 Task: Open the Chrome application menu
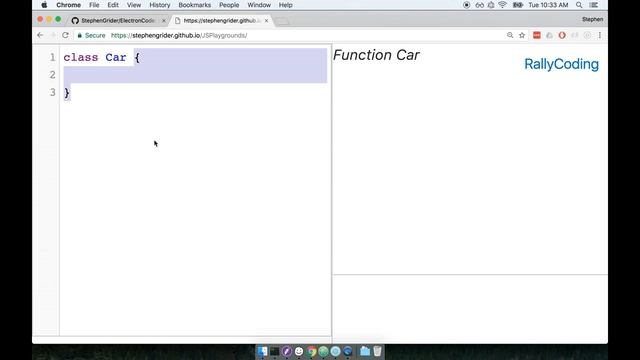click(68, 5)
